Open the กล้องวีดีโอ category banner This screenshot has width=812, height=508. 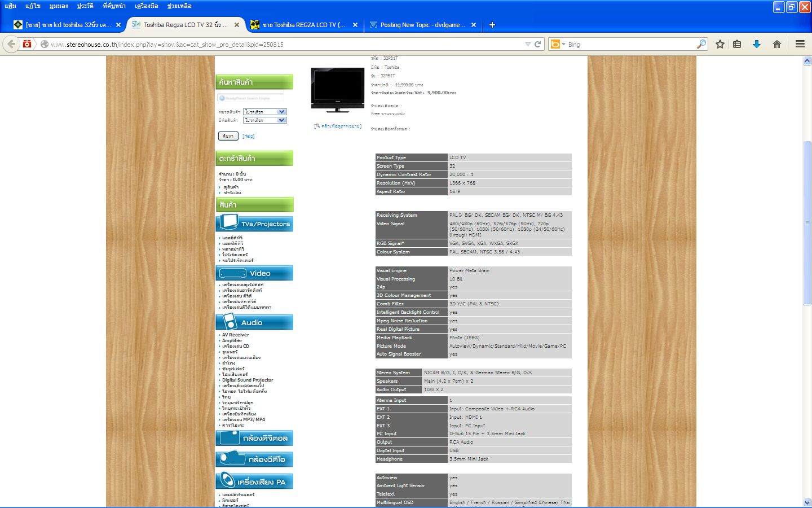click(x=254, y=459)
